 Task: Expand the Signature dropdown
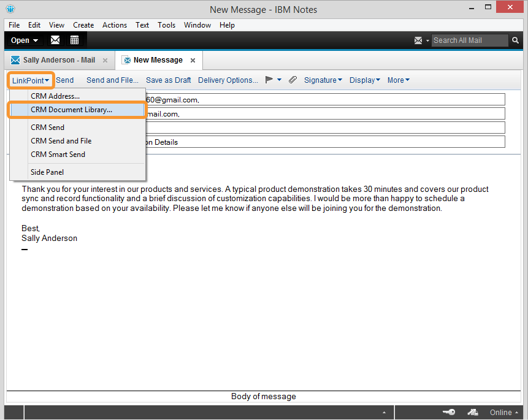[323, 80]
